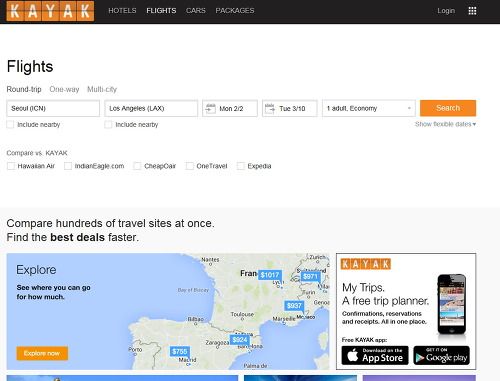Go to the CARS tab
500x381 pixels.
pyautogui.click(x=196, y=11)
